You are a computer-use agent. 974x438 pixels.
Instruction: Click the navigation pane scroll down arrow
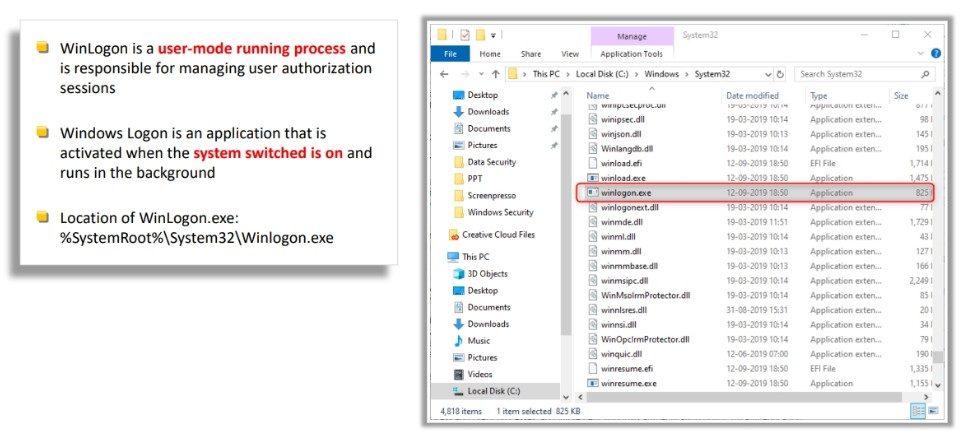coord(565,397)
